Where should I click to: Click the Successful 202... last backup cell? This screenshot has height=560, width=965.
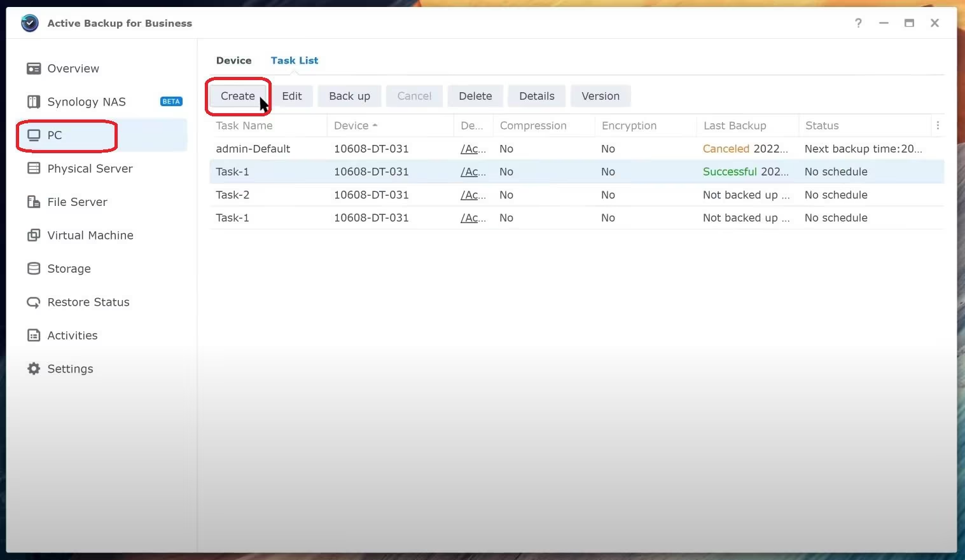[746, 172]
